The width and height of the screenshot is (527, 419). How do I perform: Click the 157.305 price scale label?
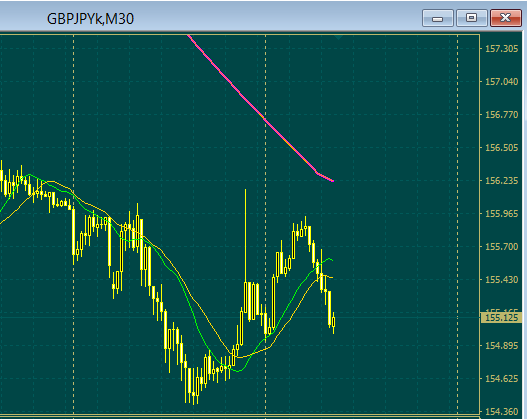501,49
